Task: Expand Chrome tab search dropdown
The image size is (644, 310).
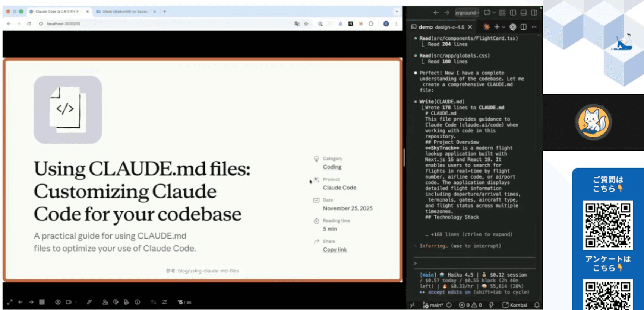Action: 397,12
